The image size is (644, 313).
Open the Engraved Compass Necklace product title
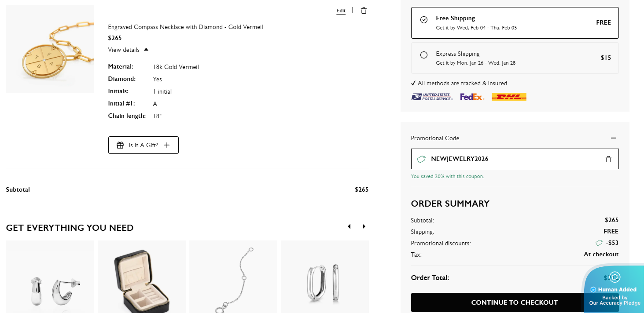coord(185,27)
